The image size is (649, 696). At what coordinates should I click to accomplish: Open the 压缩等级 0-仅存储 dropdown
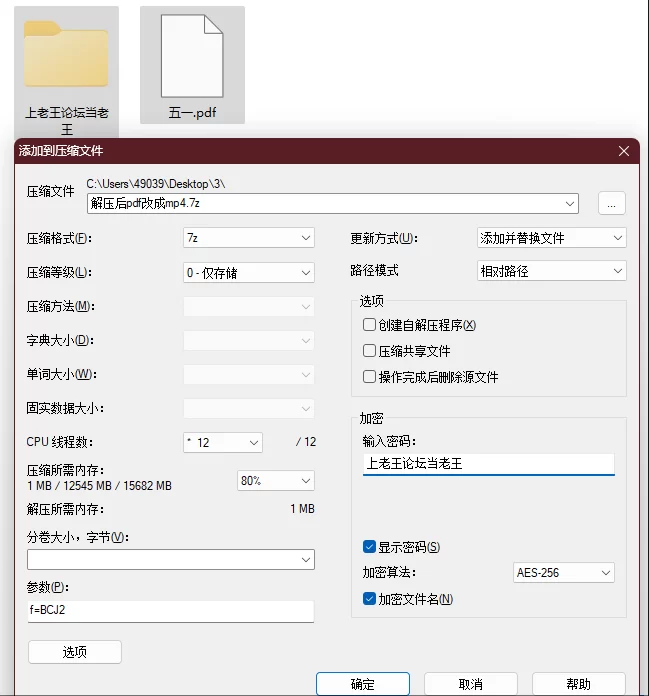coord(249,273)
